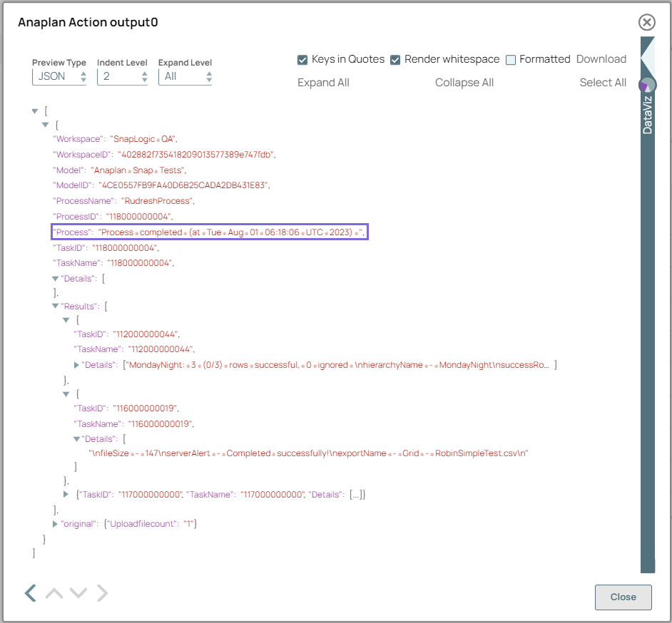Screen dimensions: 672x623
Task: Close the preview via the circled X icon
Action: [646, 22]
